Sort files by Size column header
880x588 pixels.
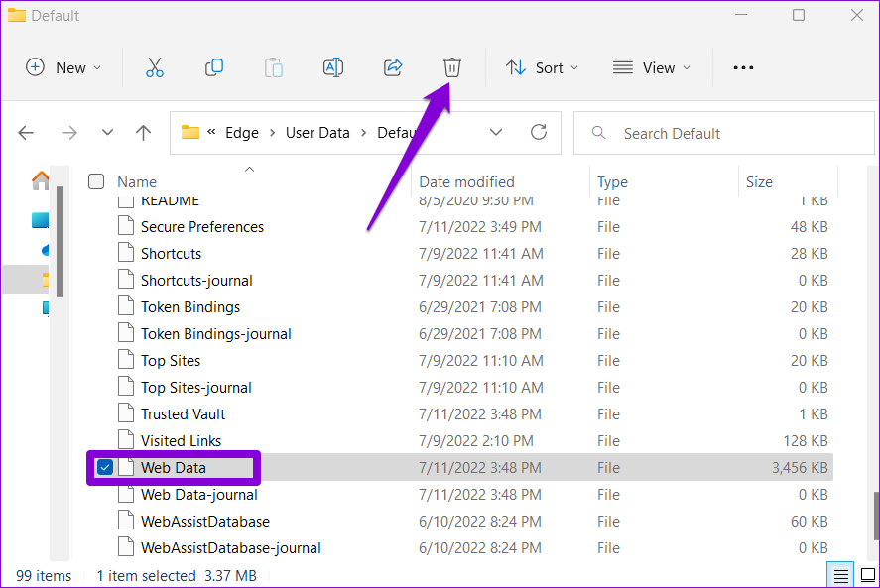(x=759, y=181)
